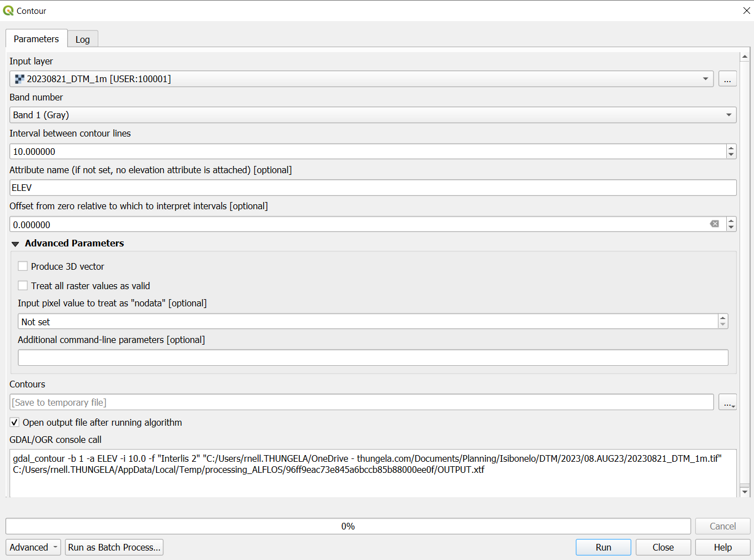Open Run as Batch Process
754x560 pixels.
[x=114, y=547]
